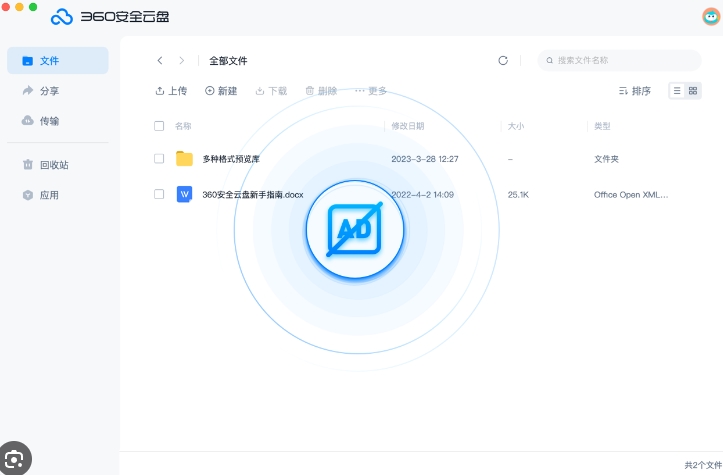Refresh the file list
723x475 pixels.
tap(503, 60)
